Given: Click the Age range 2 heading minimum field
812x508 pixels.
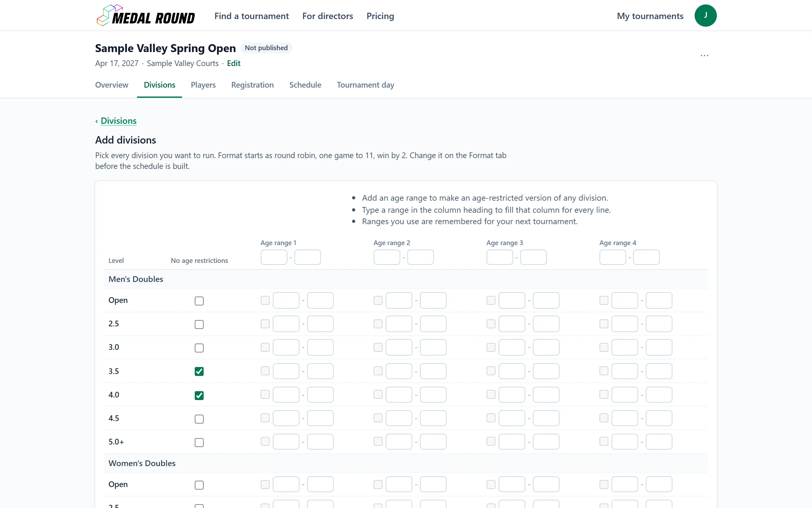Looking at the screenshot, I should [387, 257].
